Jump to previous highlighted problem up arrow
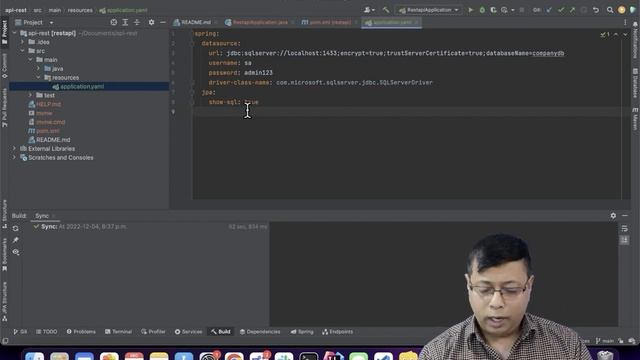Viewport: 640px width, 360px height. pyautogui.click(x=616, y=35)
